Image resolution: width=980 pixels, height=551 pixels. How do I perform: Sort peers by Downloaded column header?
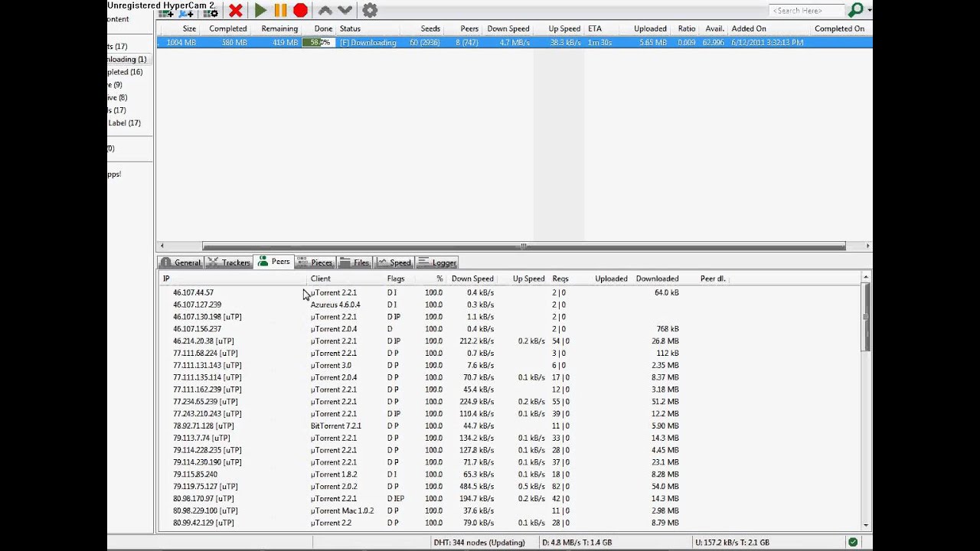tap(657, 279)
